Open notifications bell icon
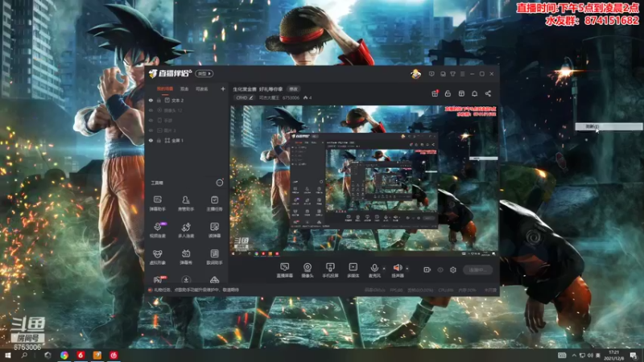The width and height of the screenshot is (644, 362). click(474, 93)
